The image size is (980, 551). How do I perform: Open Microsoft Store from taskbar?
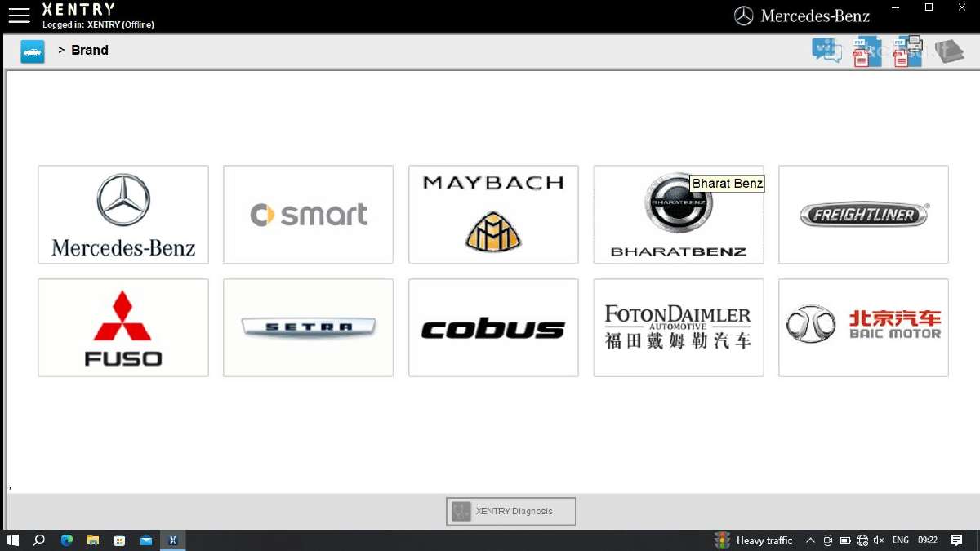(119, 540)
